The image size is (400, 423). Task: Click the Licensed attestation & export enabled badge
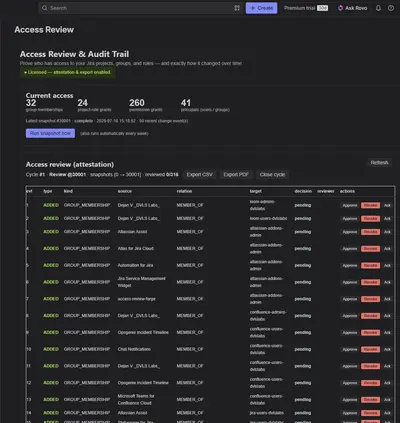(68, 72)
